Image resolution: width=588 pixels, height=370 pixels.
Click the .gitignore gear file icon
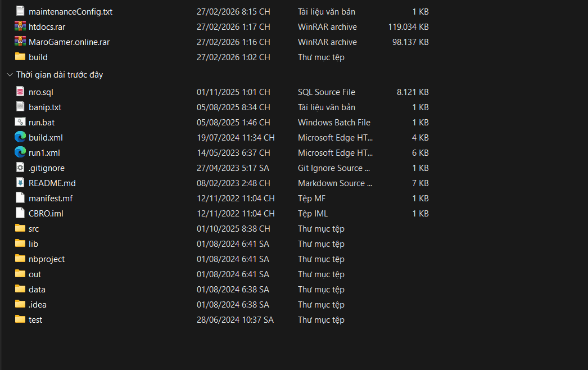pos(20,168)
